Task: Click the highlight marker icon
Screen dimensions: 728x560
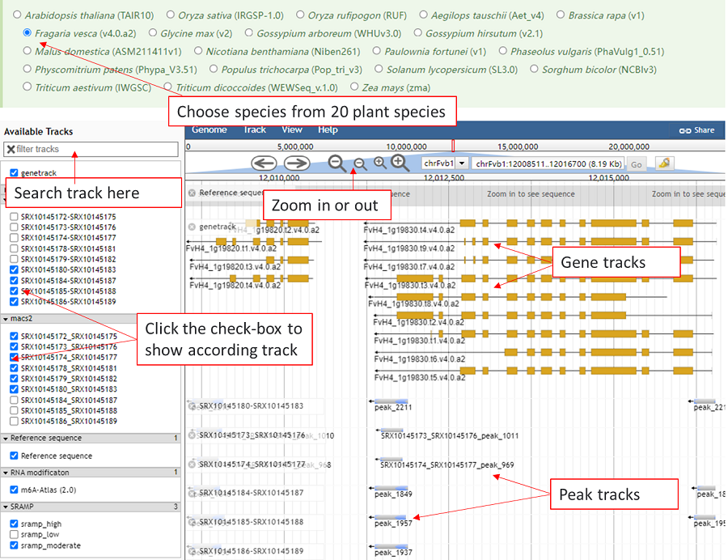Action: tap(664, 163)
